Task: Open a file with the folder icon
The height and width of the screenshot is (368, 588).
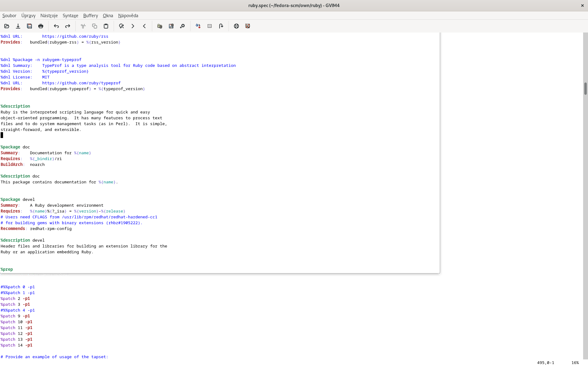Action: (x=7, y=26)
